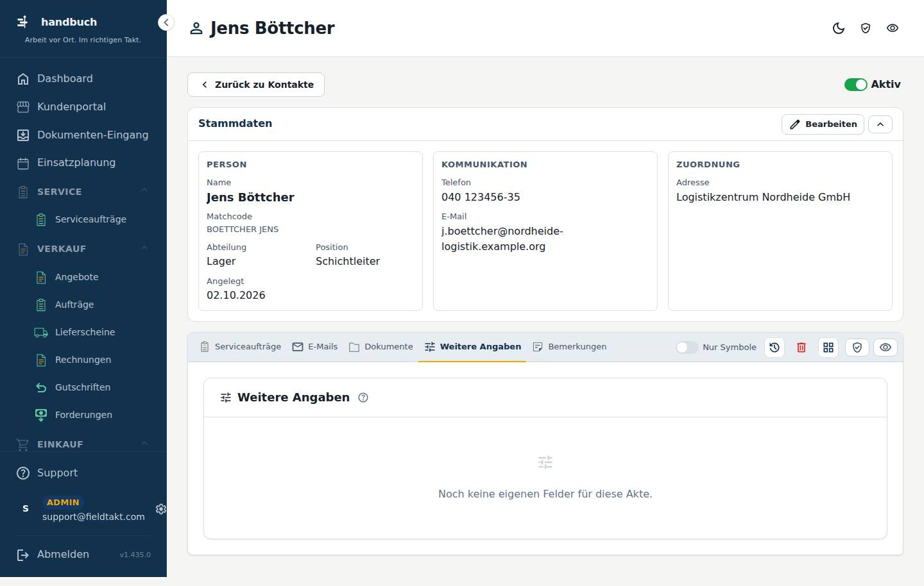Toggle the Aktiv switch
Image resolution: width=924 pixels, height=586 pixels.
(x=855, y=85)
